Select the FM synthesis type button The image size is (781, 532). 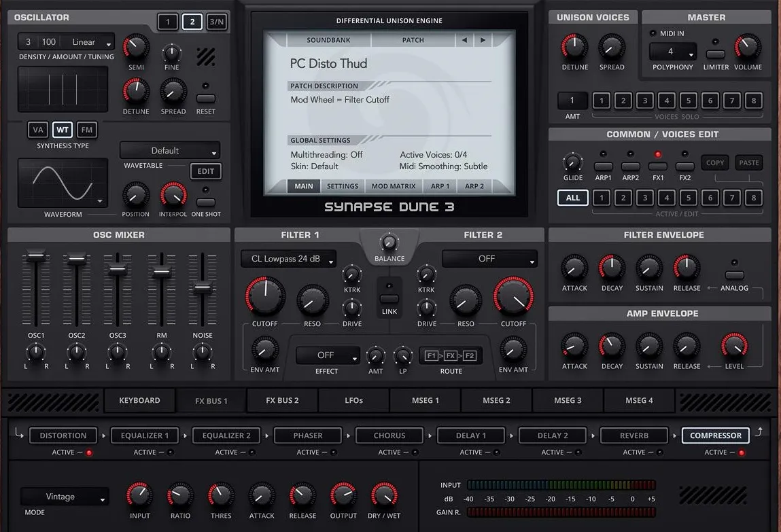click(87, 130)
